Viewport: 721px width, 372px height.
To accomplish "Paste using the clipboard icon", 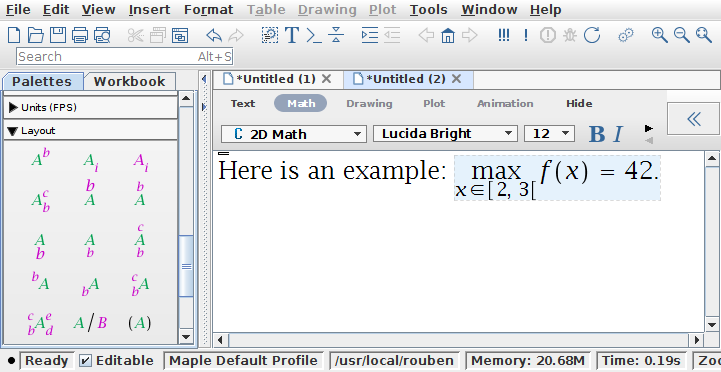I will click(180, 35).
